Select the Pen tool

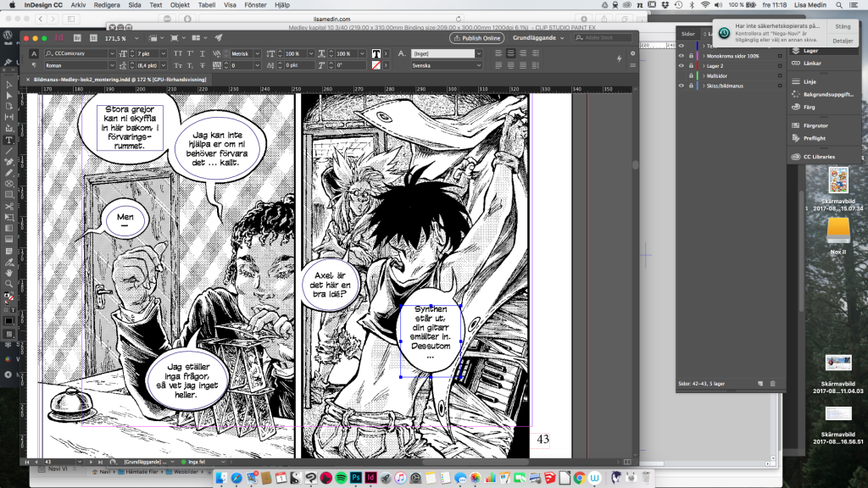point(9,162)
